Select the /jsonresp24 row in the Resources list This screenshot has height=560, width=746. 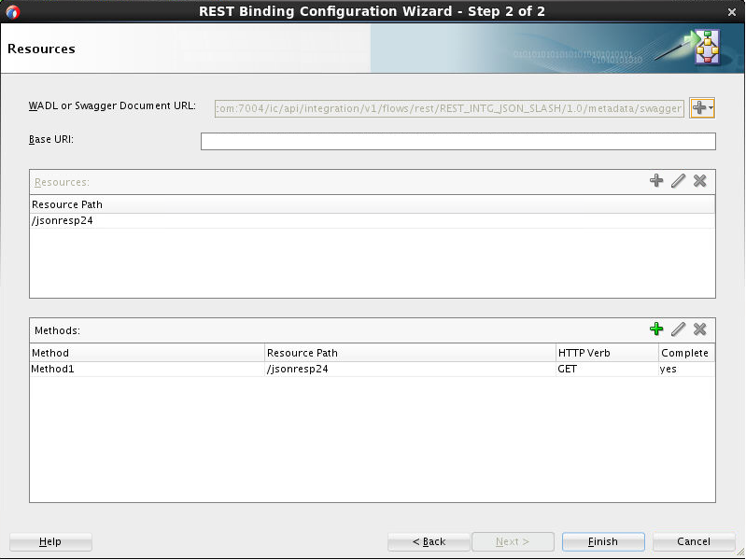tap(372, 221)
